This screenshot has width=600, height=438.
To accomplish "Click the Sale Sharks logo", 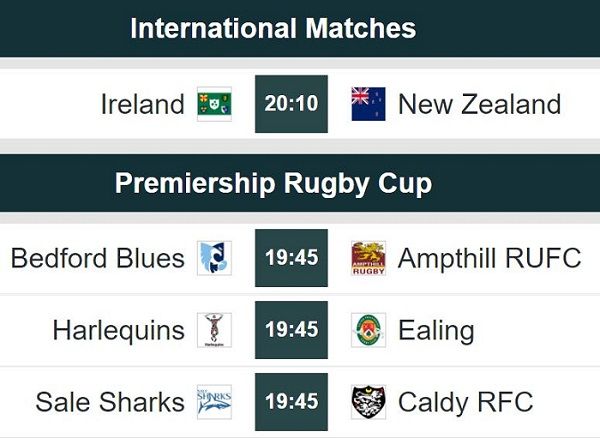I will 214,402.
